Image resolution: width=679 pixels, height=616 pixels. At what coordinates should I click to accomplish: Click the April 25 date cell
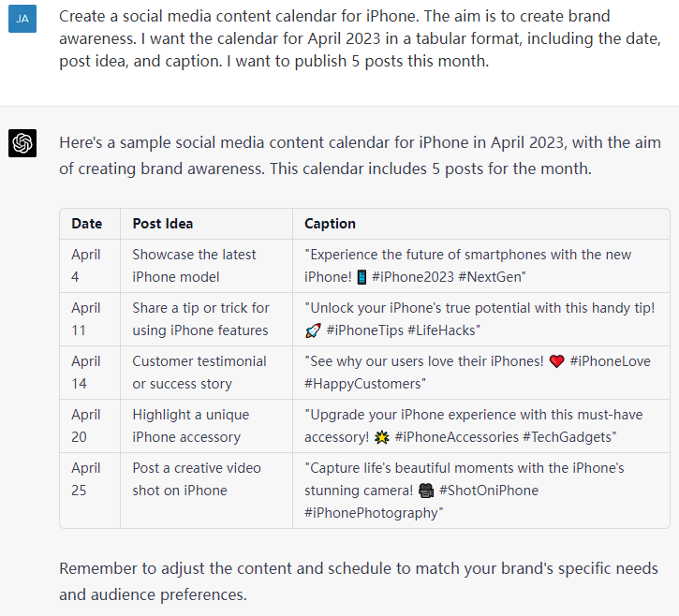(x=90, y=491)
